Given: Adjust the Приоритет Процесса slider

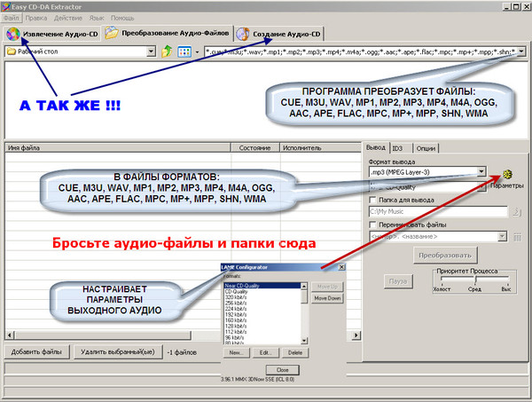Looking at the screenshot, I should 475,279.
